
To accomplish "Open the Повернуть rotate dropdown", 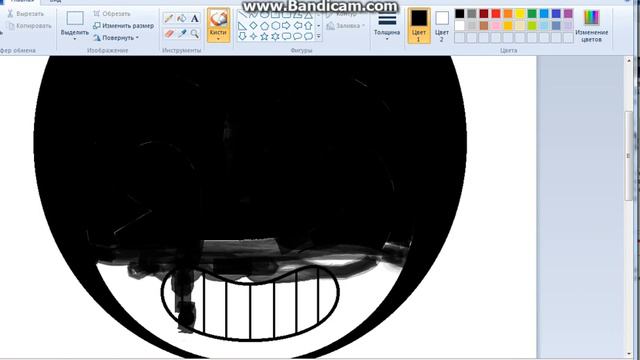I will tap(116, 38).
